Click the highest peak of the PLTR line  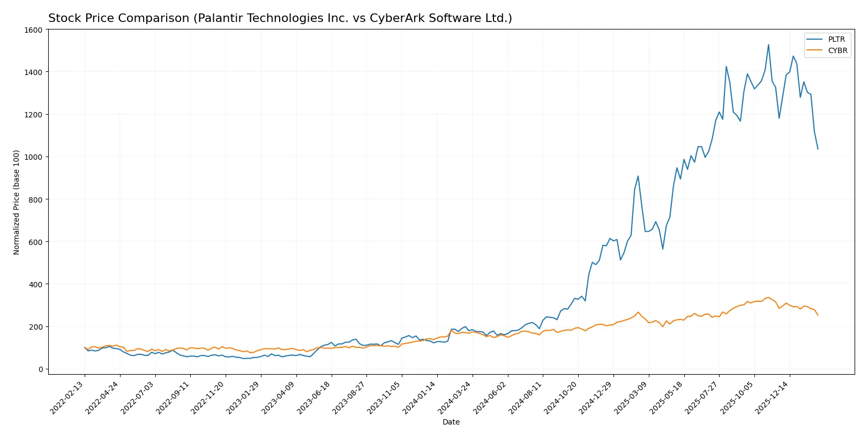[768, 44]
